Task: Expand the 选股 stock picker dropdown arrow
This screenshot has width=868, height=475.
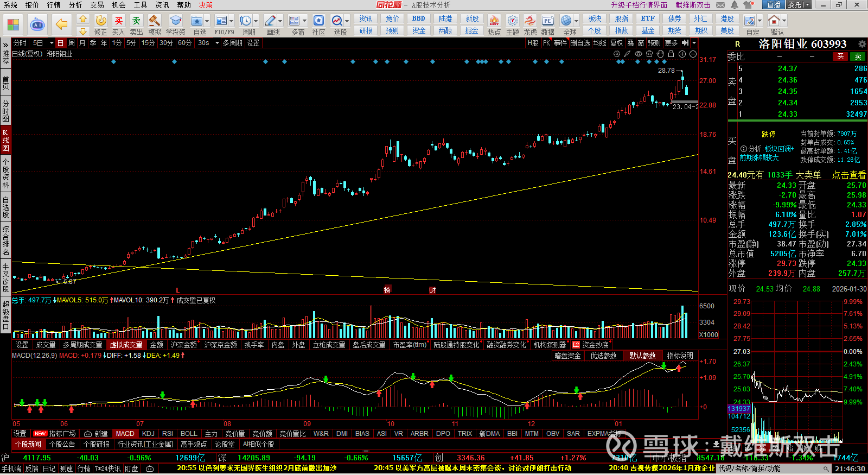Action: coord(347,21)
